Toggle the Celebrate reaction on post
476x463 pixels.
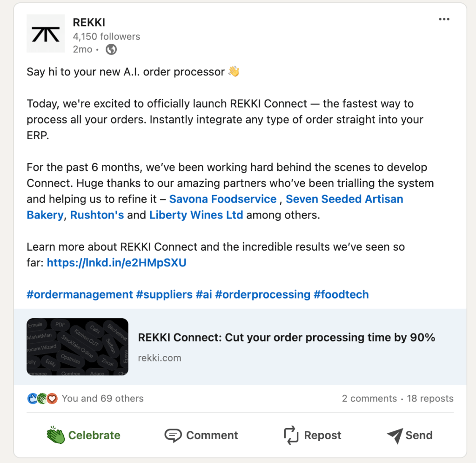pos(84,435)
